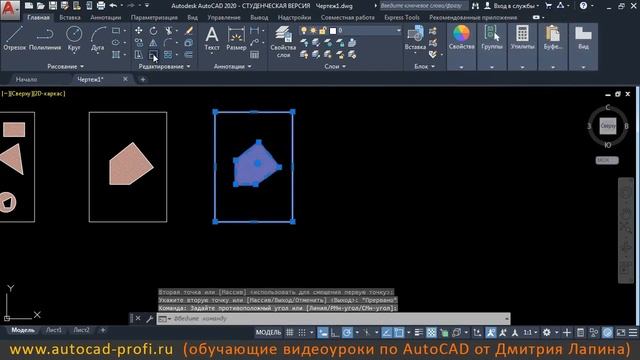Insert a table using Table icon

(254, 54)
